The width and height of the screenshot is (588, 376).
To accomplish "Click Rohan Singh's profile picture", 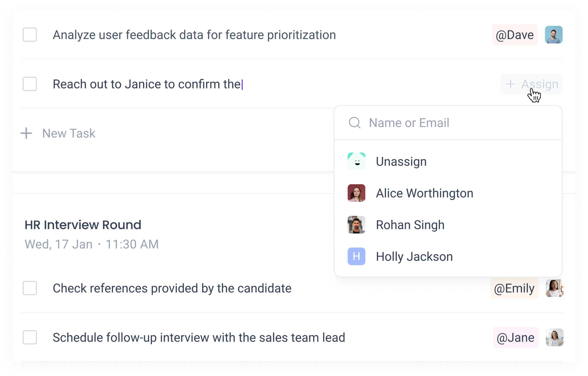I will click(x=356, y=225).
